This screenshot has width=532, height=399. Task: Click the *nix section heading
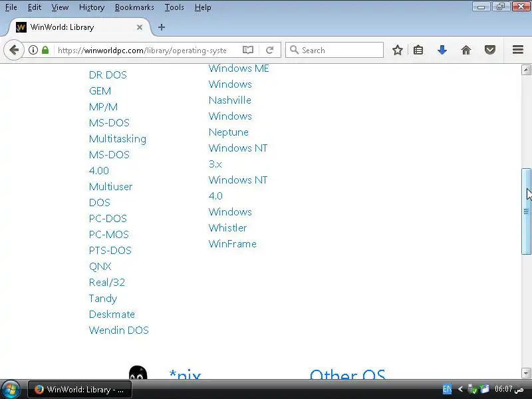click(x=185, y=374)
